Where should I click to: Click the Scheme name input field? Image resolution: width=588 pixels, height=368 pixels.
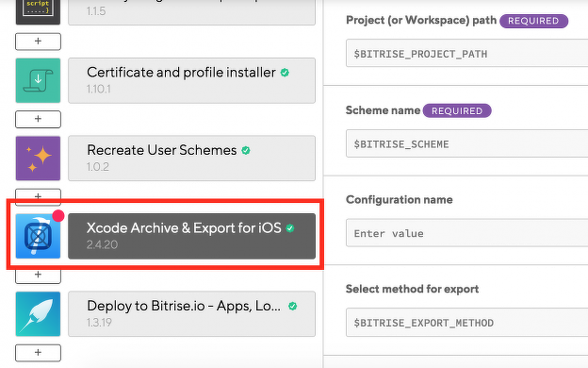click(466, 143)
